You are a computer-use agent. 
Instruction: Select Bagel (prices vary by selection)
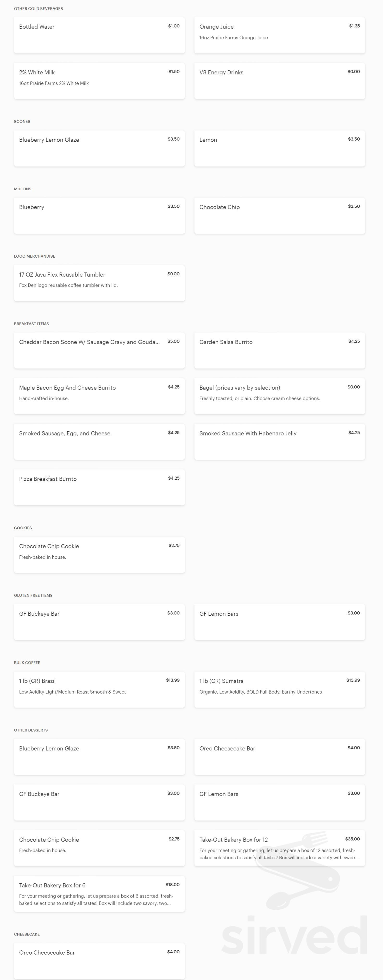pos(279,396)
